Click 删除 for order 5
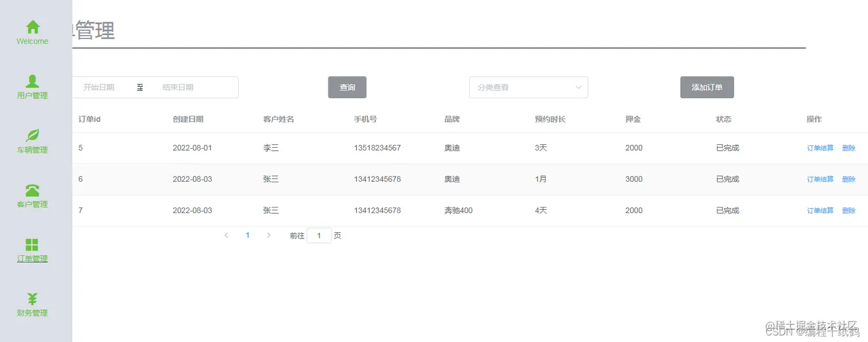 click(x=848, y=148)
